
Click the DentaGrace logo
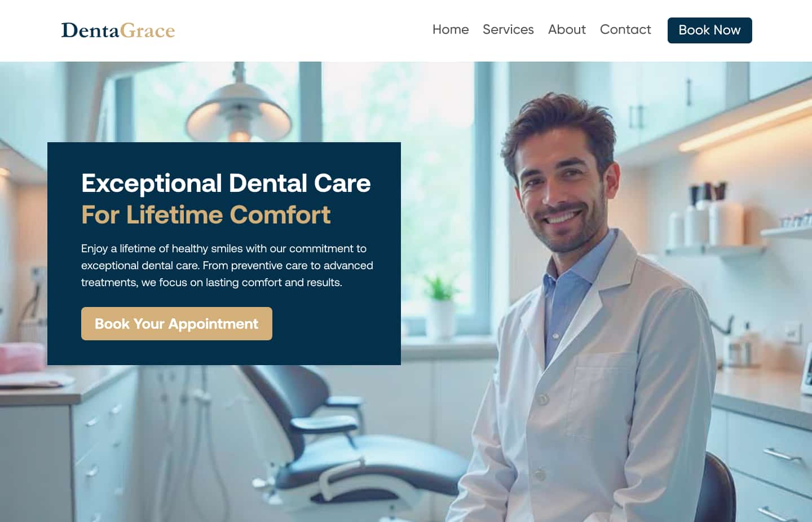118,30
